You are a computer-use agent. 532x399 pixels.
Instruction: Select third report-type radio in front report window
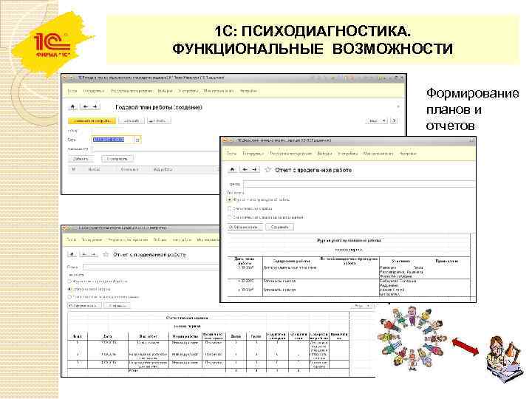[x=229, y=216]
